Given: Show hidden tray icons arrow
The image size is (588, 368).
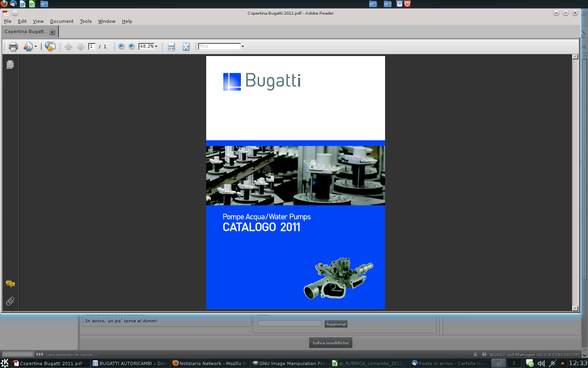Looking at the screenshot, I should coord(563,363).
